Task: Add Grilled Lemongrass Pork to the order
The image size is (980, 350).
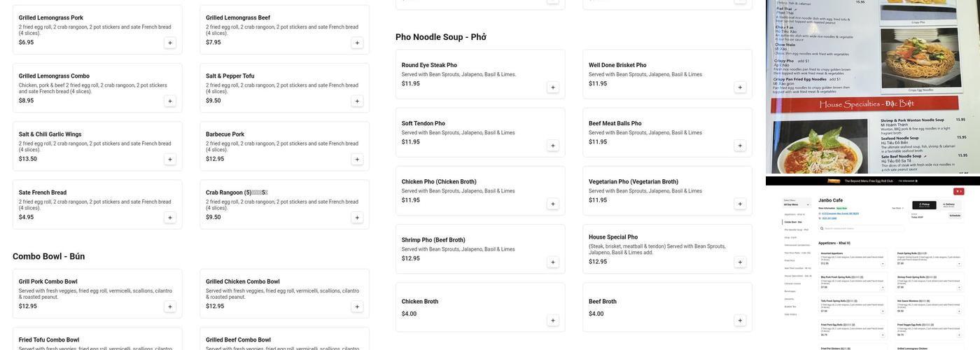Action: point(169,43)
